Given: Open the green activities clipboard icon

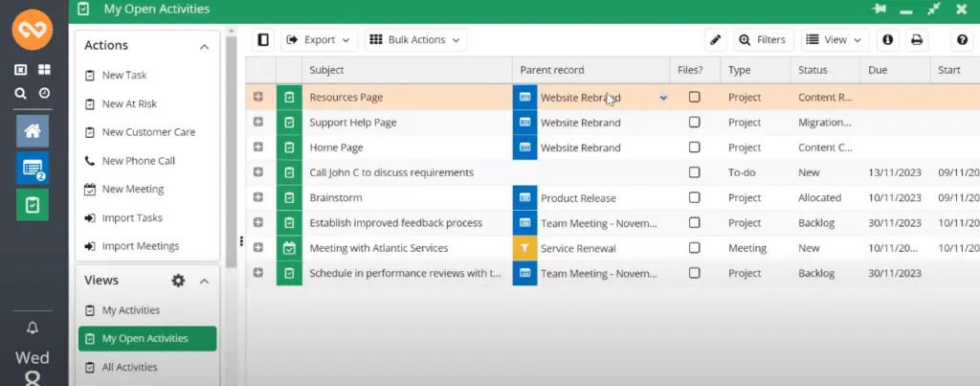Looking at the screenshot, I should (x=33, y=205).
